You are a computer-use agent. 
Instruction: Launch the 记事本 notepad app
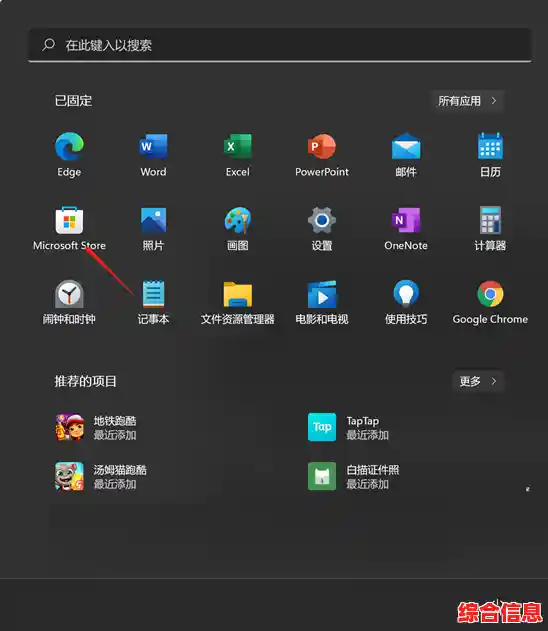[153, 302]
